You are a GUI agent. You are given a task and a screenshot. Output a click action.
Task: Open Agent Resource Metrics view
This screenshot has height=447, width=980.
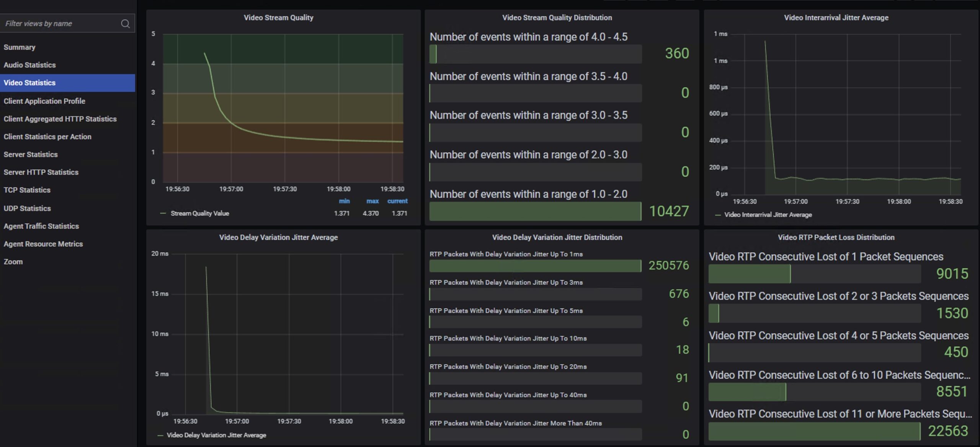pyautogui.click(x=43, y=244)
